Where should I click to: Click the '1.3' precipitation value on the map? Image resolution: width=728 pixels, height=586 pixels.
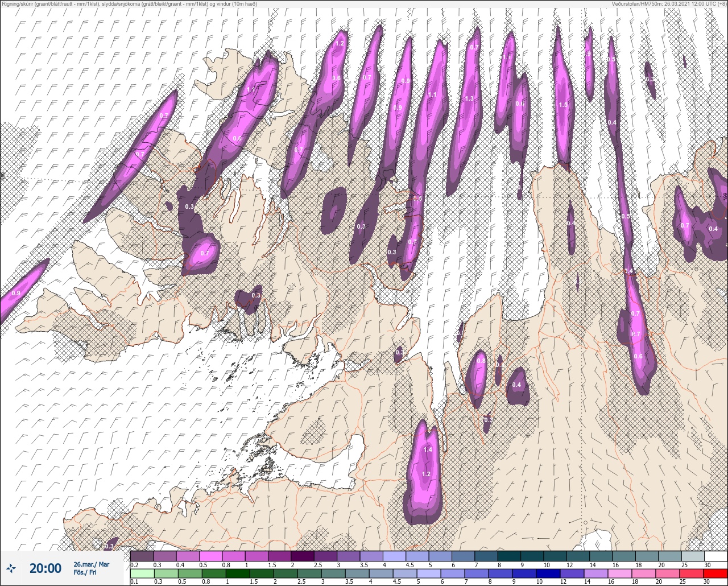pos(469,98)
